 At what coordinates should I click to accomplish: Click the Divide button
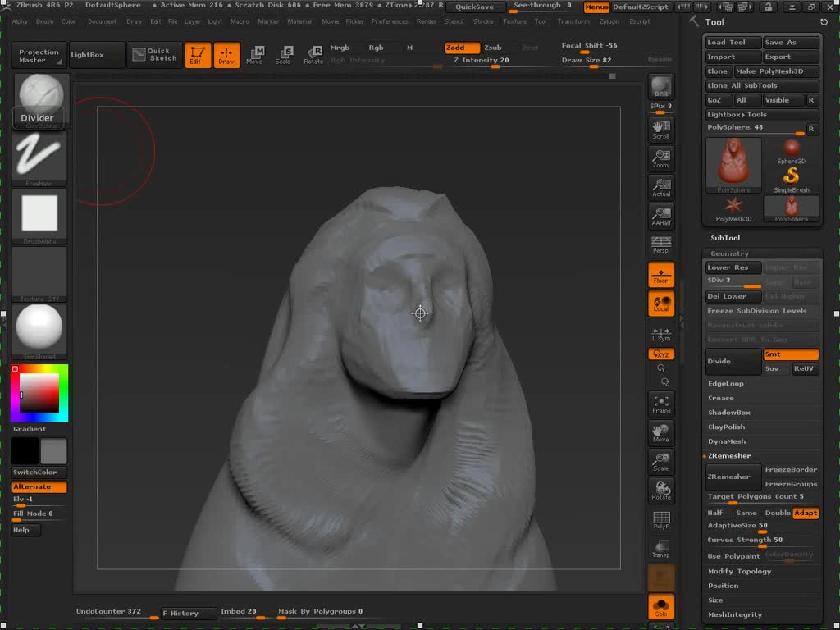733,361
